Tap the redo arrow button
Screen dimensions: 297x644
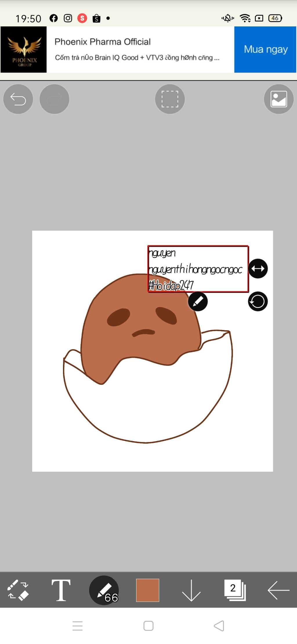(54, 99)
